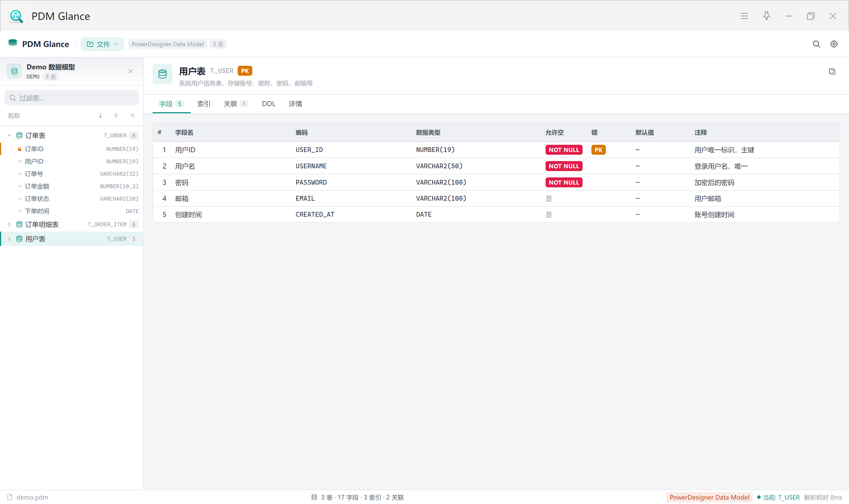The image size is (849, 504).
Task: Expand the 用户表 tree node
Action: tap(9, 238)
